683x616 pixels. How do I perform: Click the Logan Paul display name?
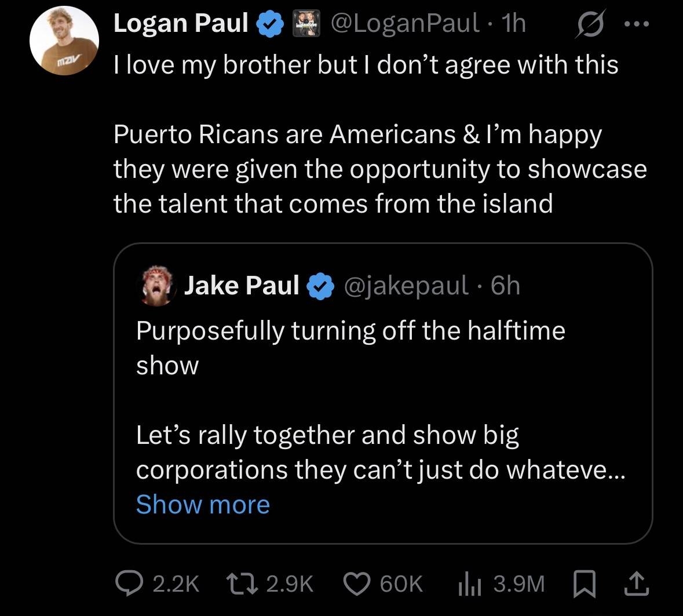tap(181, 24)
